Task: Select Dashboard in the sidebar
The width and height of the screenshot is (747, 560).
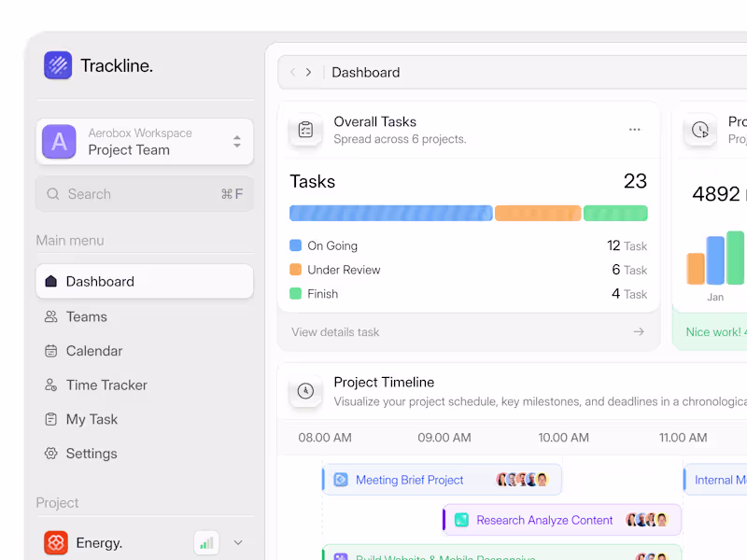Action: [x=100, y=281]
